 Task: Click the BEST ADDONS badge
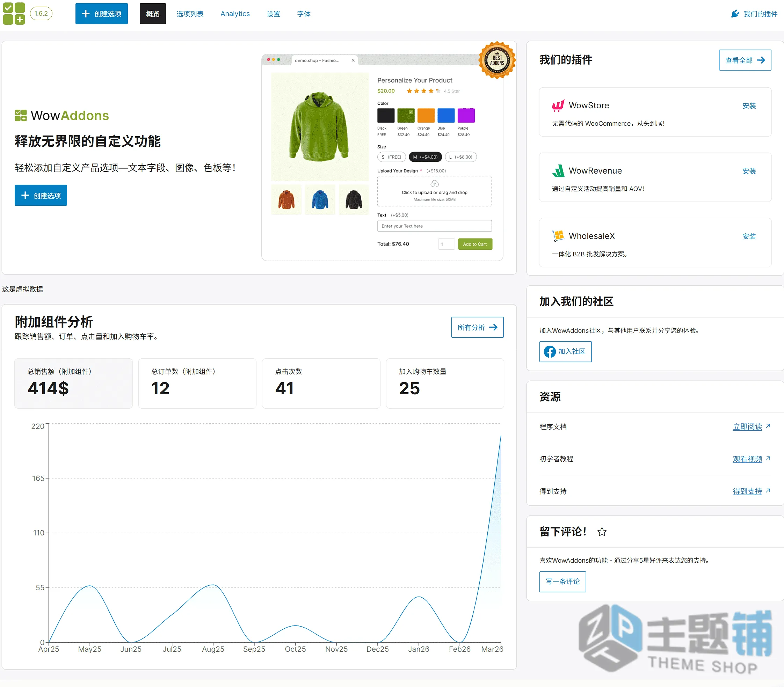coord(497,60)
